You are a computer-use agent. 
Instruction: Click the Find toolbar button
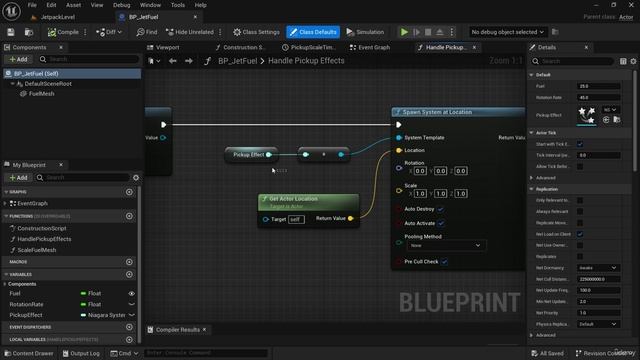pyautogui.click(x=147, y=32)
